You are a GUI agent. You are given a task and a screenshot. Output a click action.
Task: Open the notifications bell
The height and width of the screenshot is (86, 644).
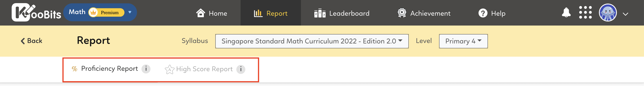(566, 13)
